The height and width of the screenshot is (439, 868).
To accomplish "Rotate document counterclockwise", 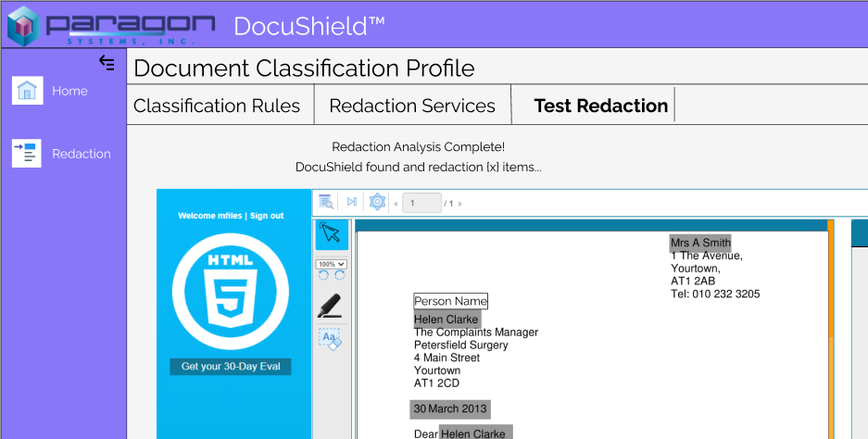I will (x=324, y=275).
